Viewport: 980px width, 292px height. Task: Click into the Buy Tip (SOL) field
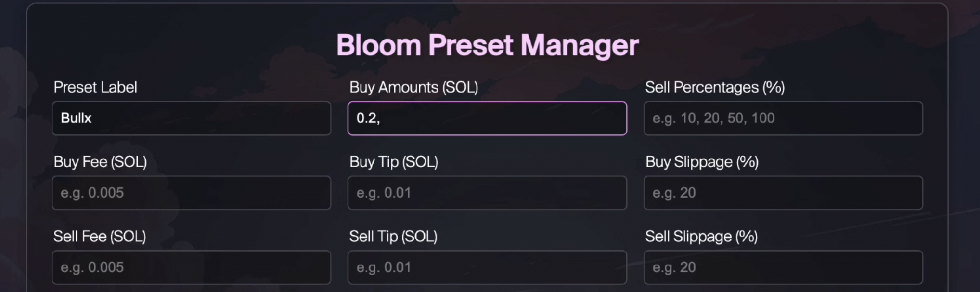[487, 193]
